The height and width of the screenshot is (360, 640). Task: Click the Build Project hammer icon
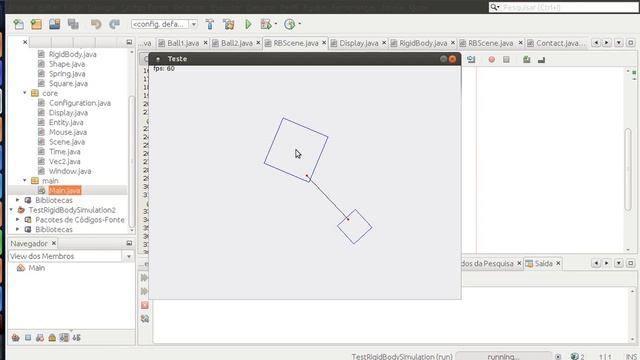point(210,24)
